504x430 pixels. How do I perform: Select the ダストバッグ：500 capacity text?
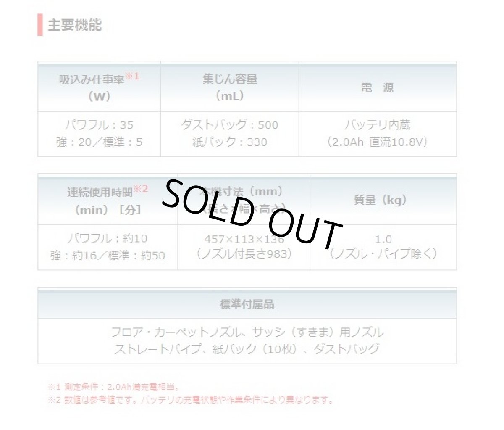(229, 125)
